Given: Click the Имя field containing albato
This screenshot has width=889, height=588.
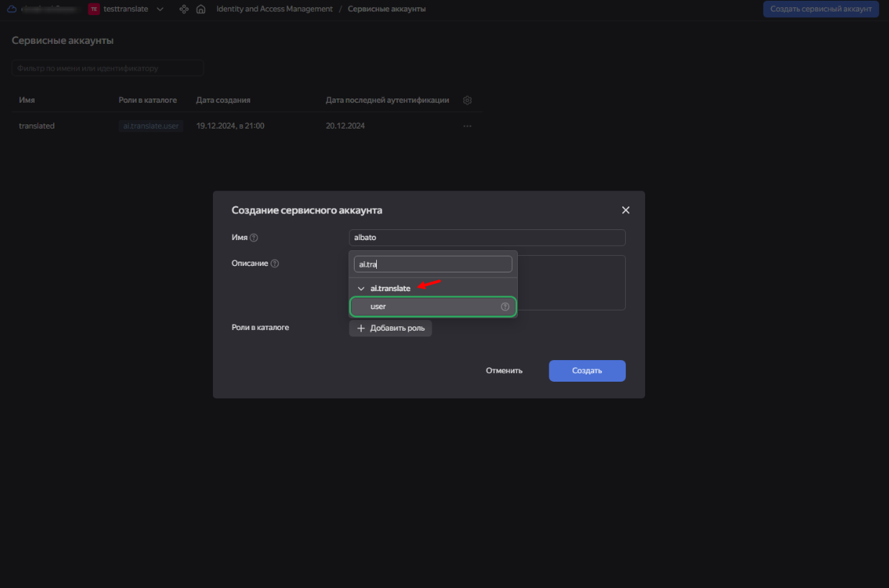Looking at the screenshot, I should point(487,238).
